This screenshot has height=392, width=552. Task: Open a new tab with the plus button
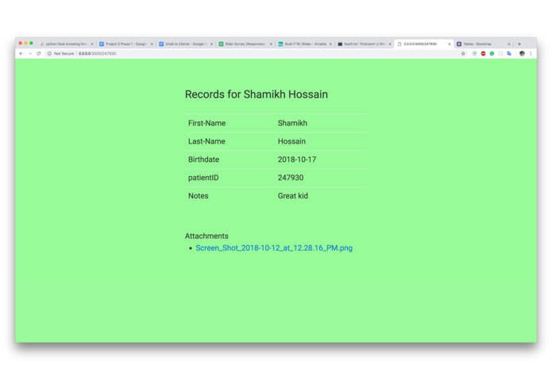pyautogui.click(x=519, y=44)
